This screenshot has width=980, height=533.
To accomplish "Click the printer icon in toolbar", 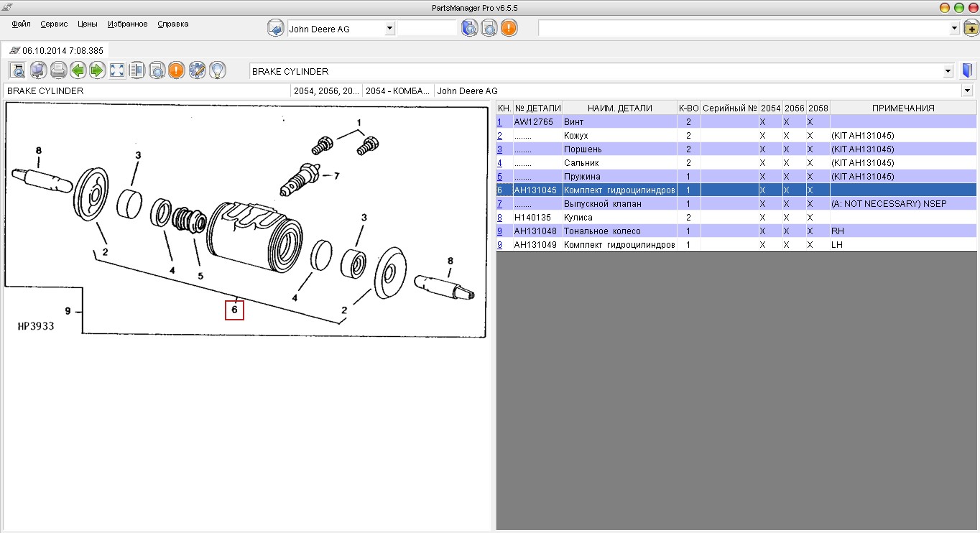I will tap(58, 70).
